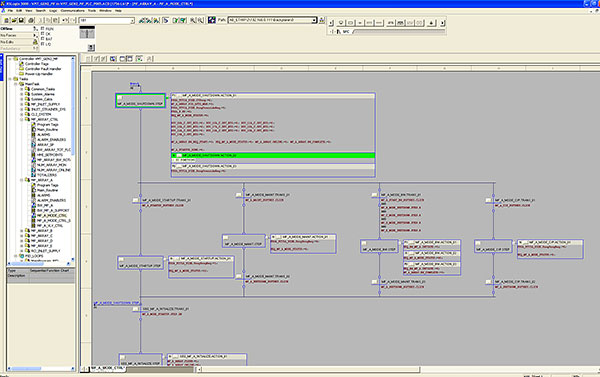Open the Offline controller status dropdown
The image size is (600, 377).
(x=35, y=29)
